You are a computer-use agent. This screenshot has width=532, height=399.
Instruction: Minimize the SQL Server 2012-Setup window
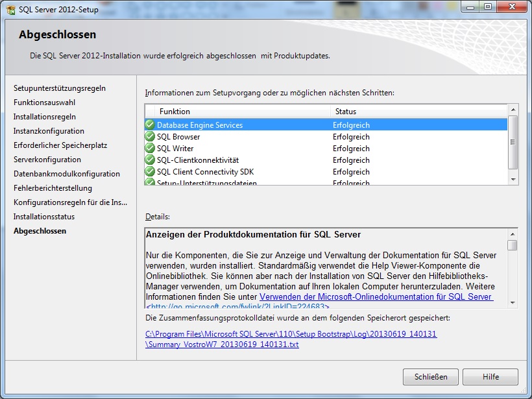(x=470, y=8)
